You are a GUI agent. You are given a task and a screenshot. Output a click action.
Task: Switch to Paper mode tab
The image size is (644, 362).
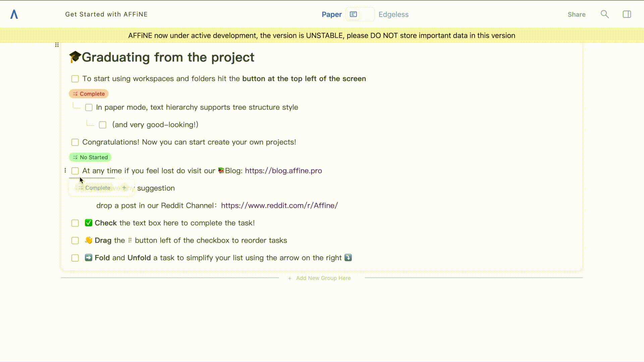click(331, 14)
